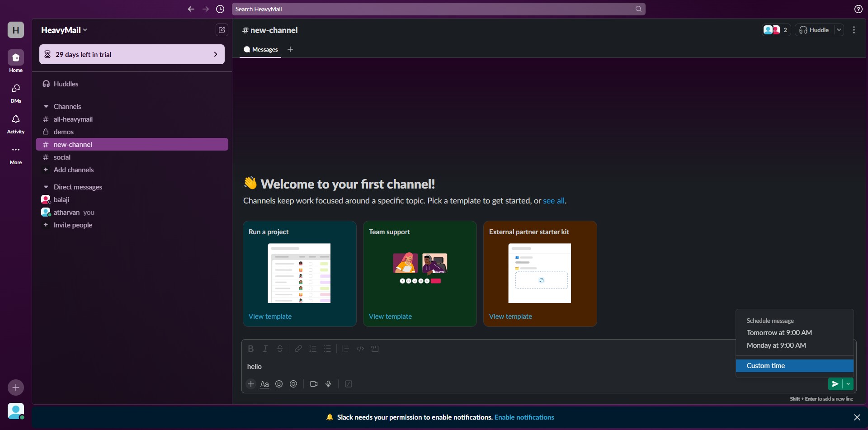Click the HeavyMail workspace H icon
The height and width of the screenshot is (430, 868).
16,30
